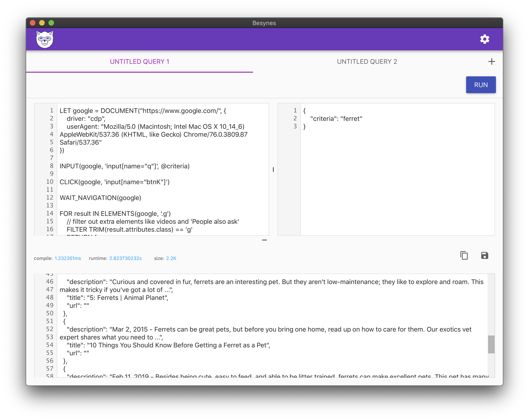Click the WAIT_NAVIGATION(google) line in editor
Viewport: 529px width, 420px height.
click(100, 198)
